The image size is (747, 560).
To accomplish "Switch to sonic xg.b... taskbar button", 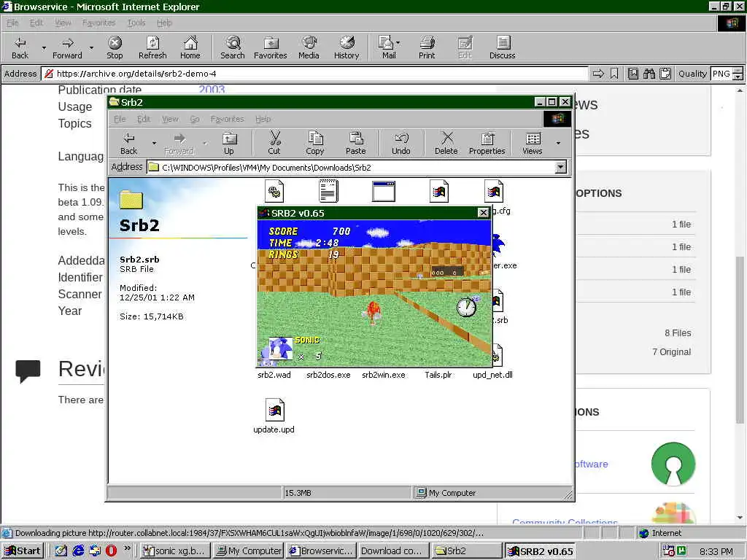I will click(174, 551).
